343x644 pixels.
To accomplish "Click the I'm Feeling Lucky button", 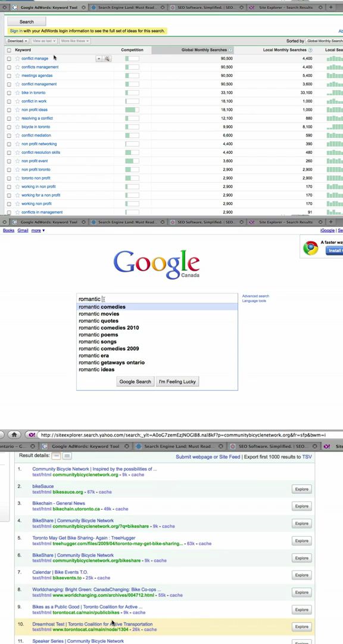I will (x=177, y=382).
